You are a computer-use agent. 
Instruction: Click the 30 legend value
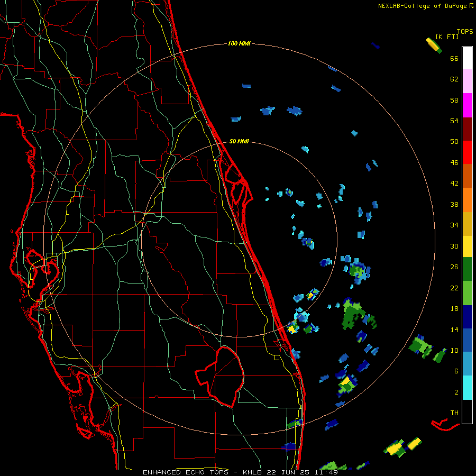(454, 246)
